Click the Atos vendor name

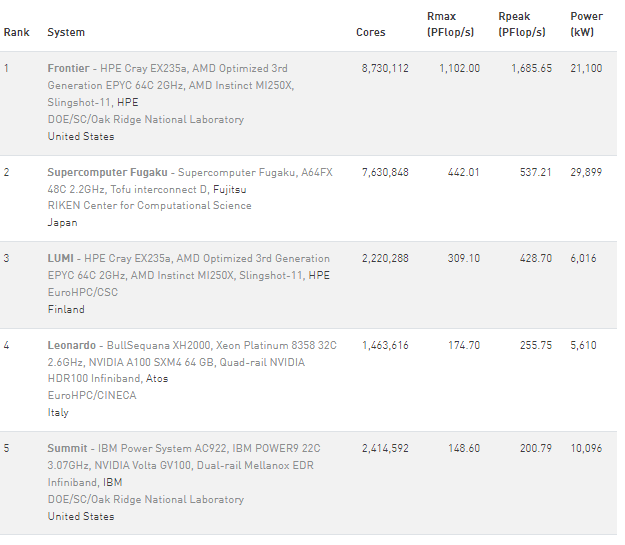pos(155,379)
